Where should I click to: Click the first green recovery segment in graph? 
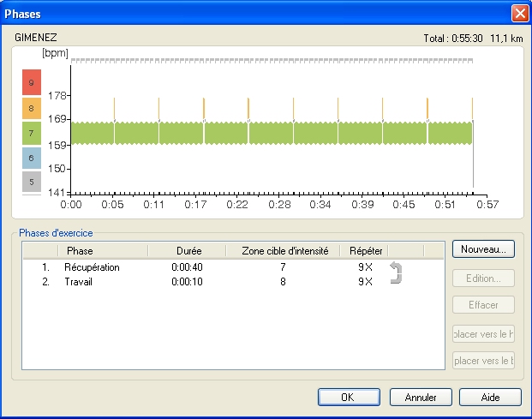(93, 133)
